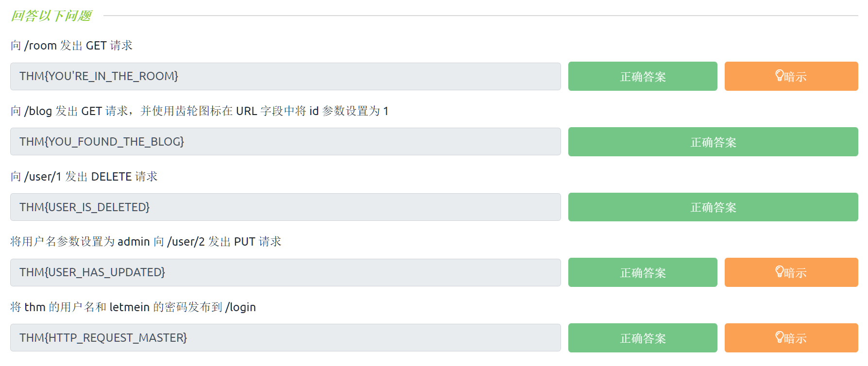Click the PUT /user/2 admin question text
The height and width of the screenshot is (366, 868).
coord(146,242)
